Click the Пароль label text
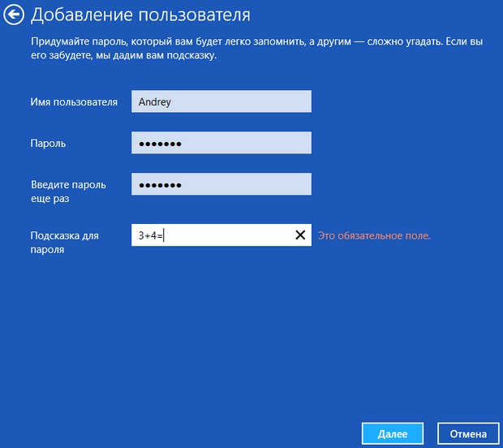Viewport: 503px width, 448px height. point(48,144)
